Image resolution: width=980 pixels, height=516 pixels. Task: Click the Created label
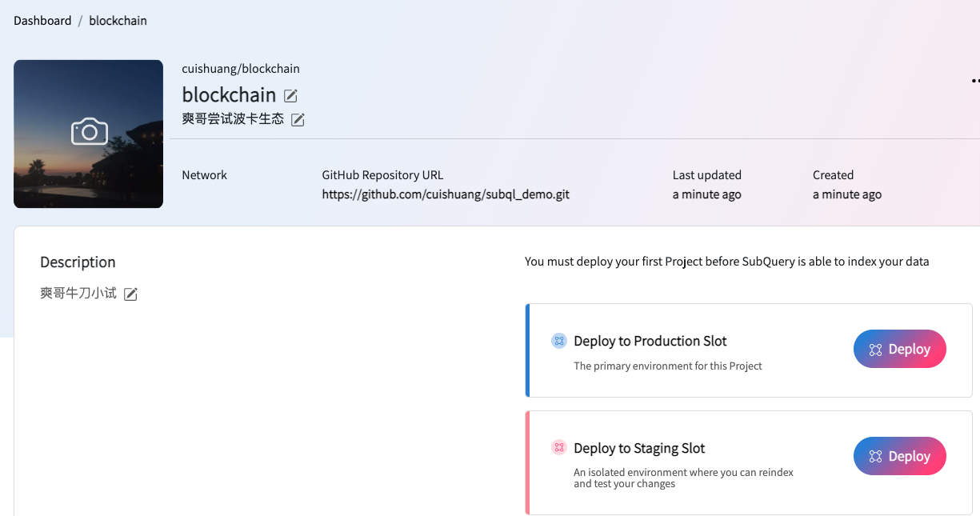pos(833,175)
